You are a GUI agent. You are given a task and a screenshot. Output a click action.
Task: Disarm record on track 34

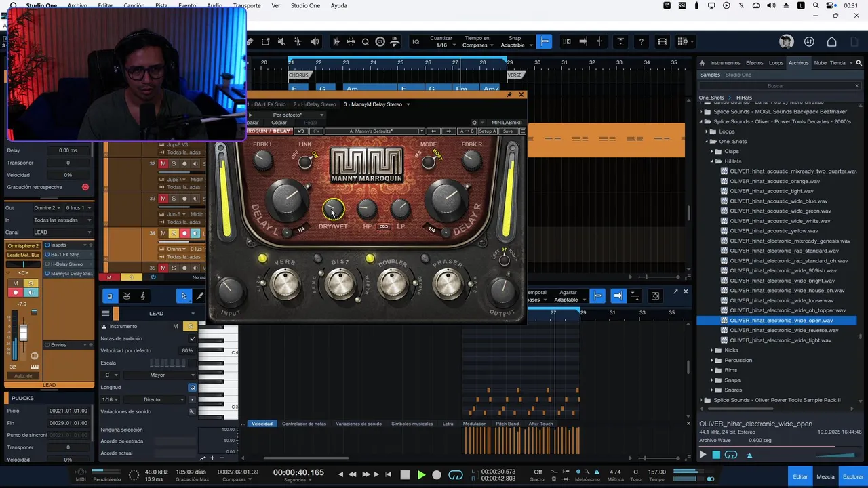(x=184, y=233)
